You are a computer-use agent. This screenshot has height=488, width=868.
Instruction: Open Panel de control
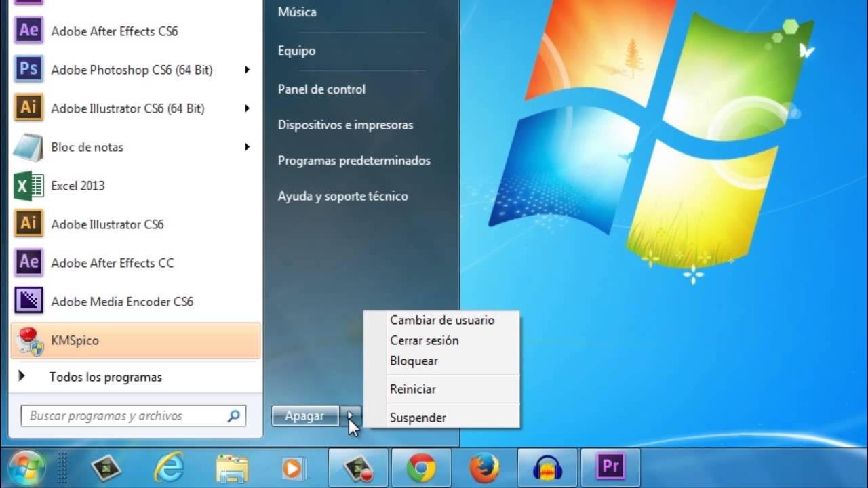(321, 89)
